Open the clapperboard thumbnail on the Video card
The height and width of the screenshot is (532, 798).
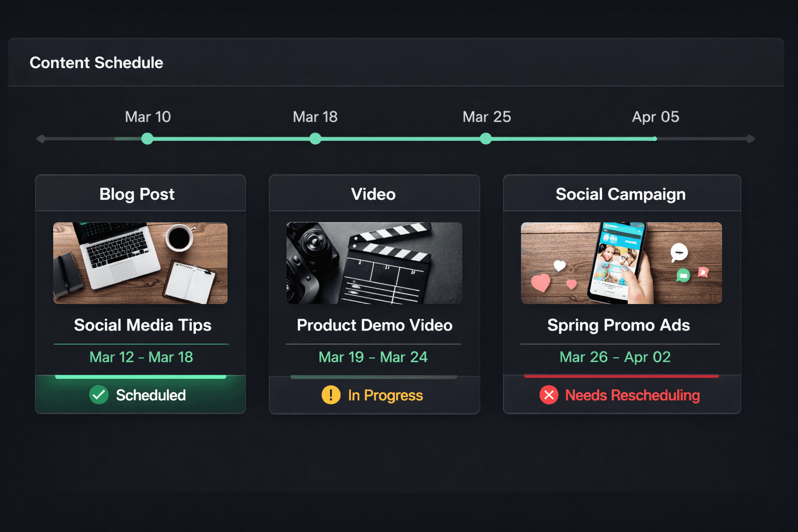coord(374,263)
